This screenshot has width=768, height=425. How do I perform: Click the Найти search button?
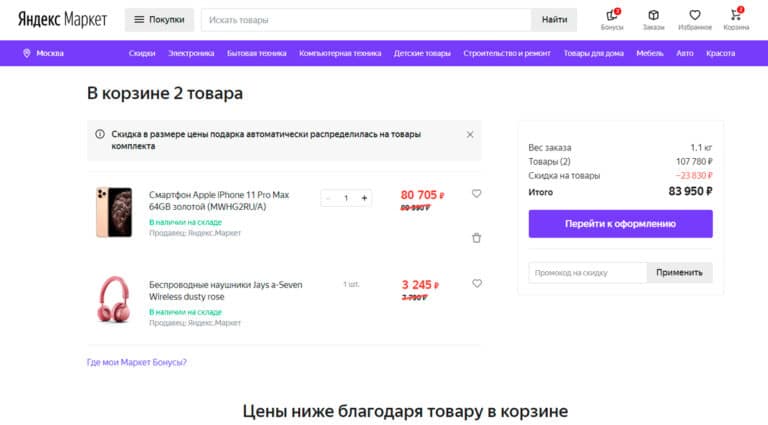click(x=554, y=20)
